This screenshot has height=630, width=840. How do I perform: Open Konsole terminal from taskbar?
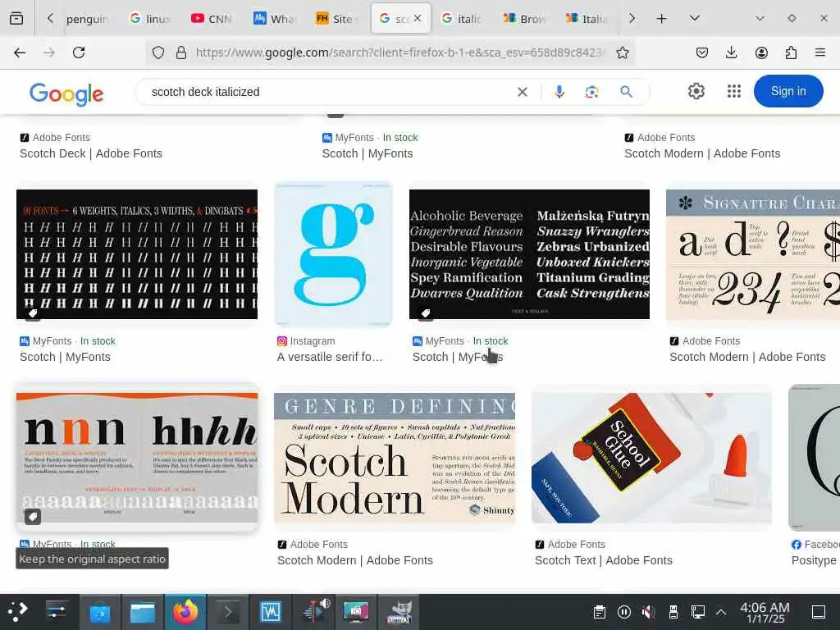click(228, 611)
